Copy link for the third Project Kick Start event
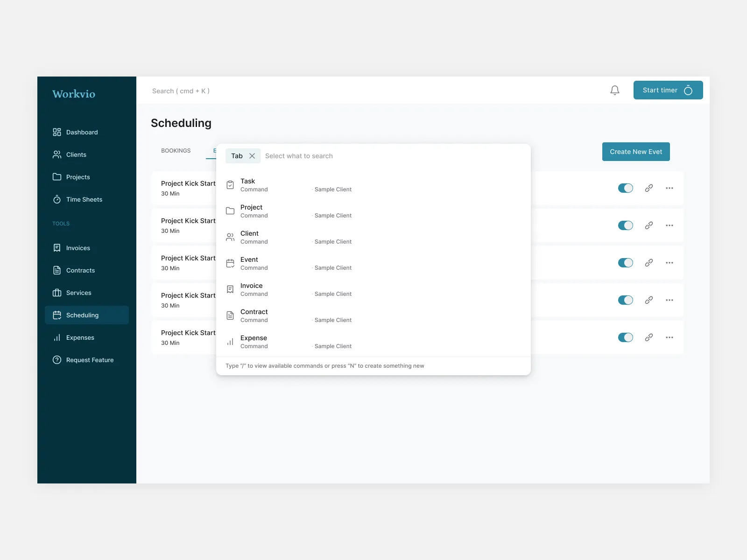Image resolution: width=747 pixels, height=560 pixels. click(x=649, y=263)
